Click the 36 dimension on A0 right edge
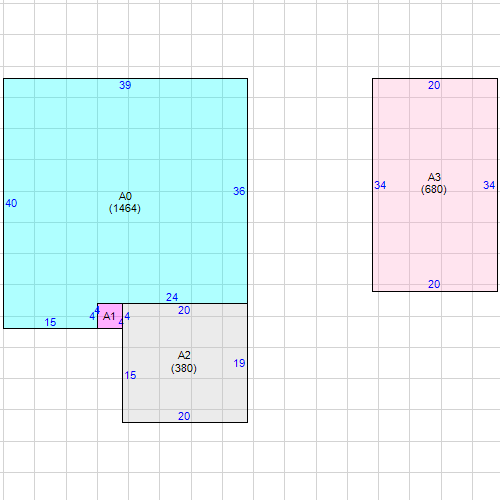 239,191
